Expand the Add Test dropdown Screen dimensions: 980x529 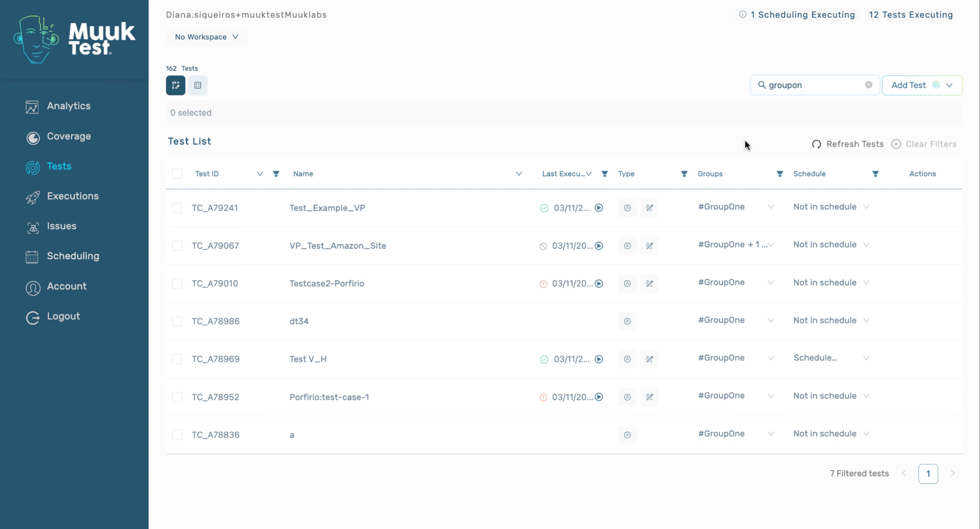949,85
